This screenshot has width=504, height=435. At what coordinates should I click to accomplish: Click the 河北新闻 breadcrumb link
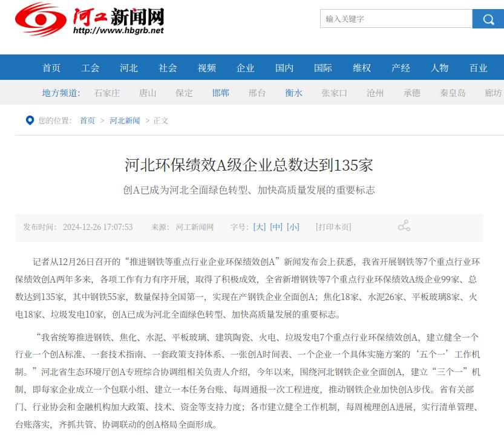point(125,120)
